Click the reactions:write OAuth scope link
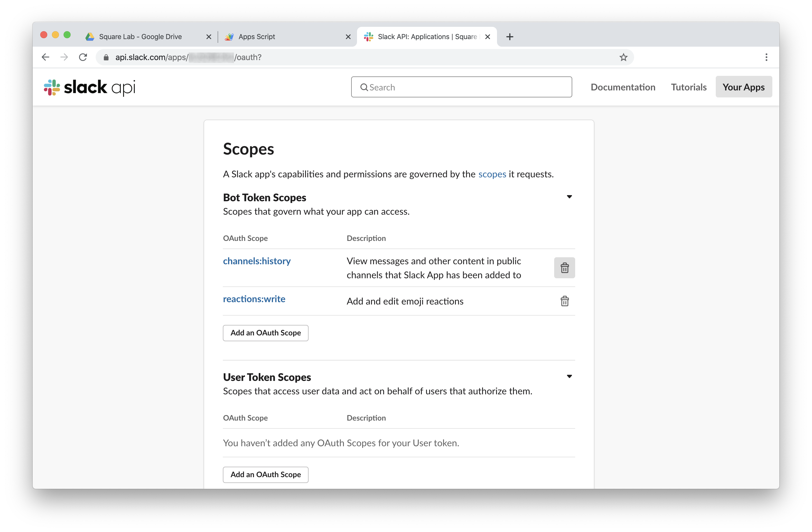The height and width of the screenshot is (532, 812). [253, 298]
